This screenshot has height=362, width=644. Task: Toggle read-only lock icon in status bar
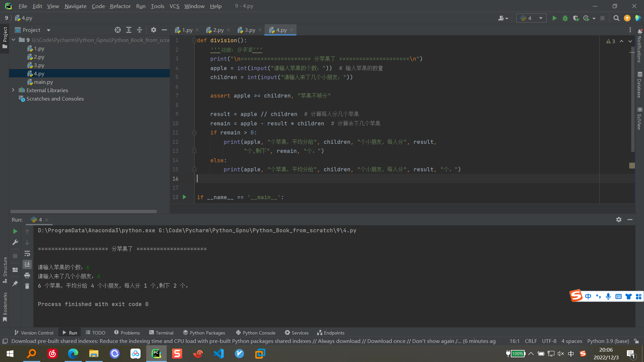(636, 341)
